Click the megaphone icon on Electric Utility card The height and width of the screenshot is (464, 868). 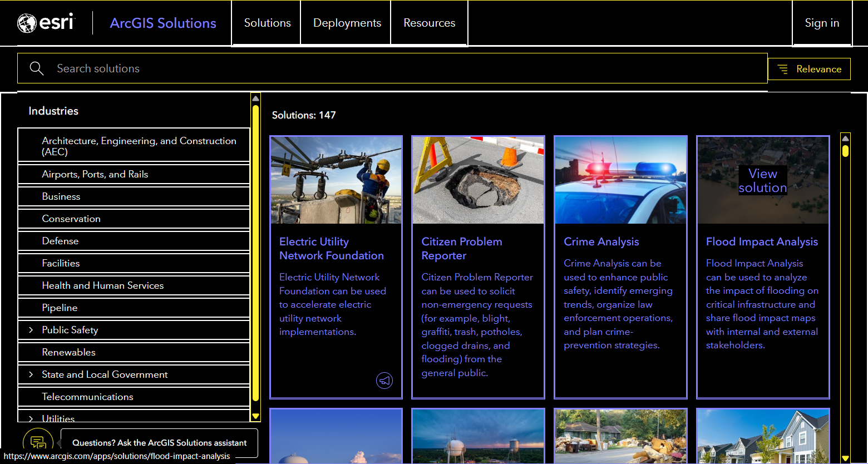384,381
